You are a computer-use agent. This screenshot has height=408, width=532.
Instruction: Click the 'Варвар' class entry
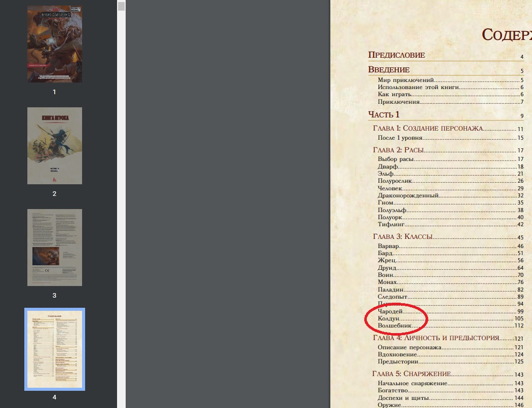pyautogui.click(x=388, y=246)
